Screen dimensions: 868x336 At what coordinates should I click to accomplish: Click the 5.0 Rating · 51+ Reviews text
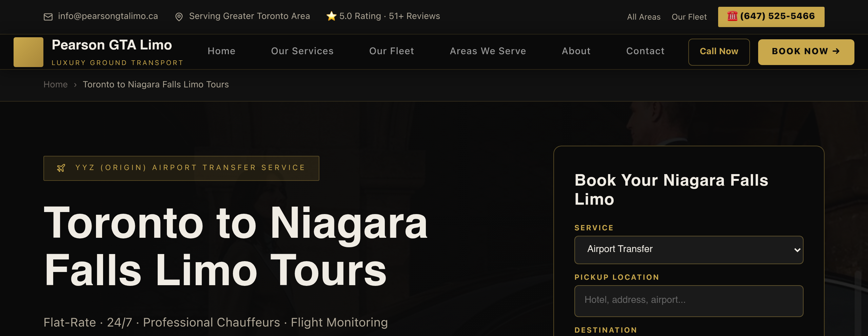click(390, 16)
